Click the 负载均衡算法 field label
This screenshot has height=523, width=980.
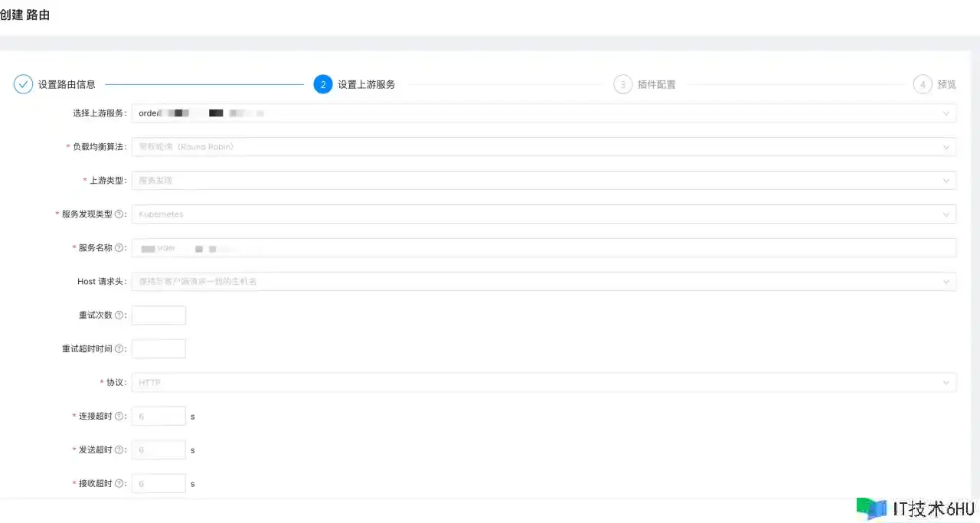(99, 147)
